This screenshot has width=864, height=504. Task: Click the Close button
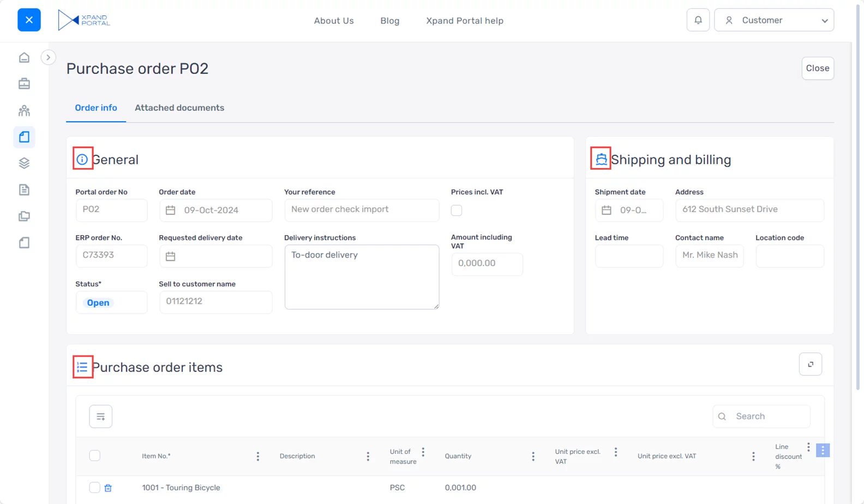(x=817, y=68)
